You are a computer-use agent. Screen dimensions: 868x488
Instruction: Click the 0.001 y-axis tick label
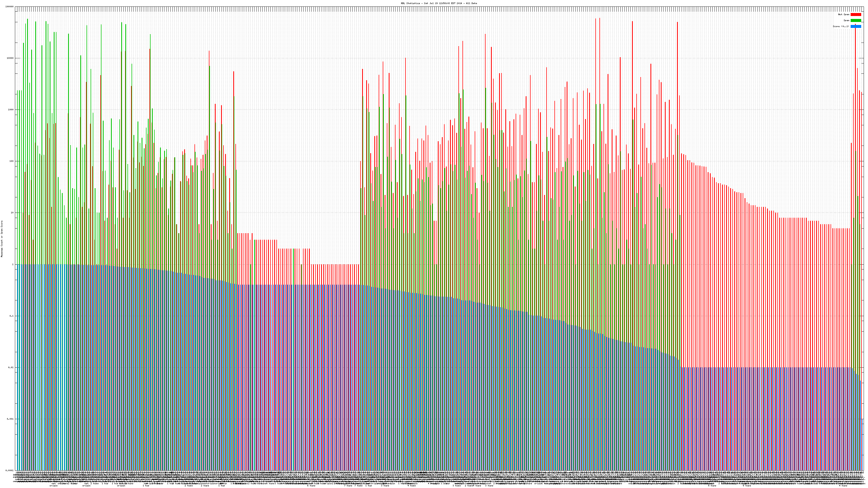point(11,419)
